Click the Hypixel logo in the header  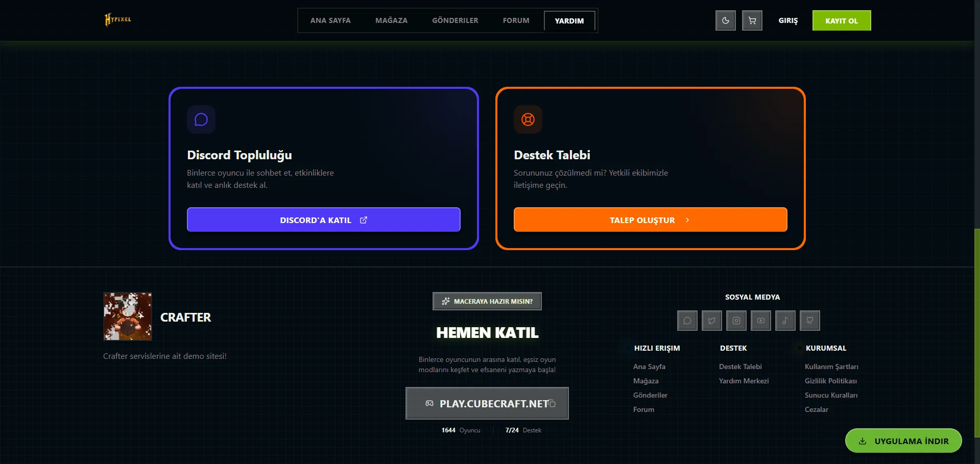point(118,19)
